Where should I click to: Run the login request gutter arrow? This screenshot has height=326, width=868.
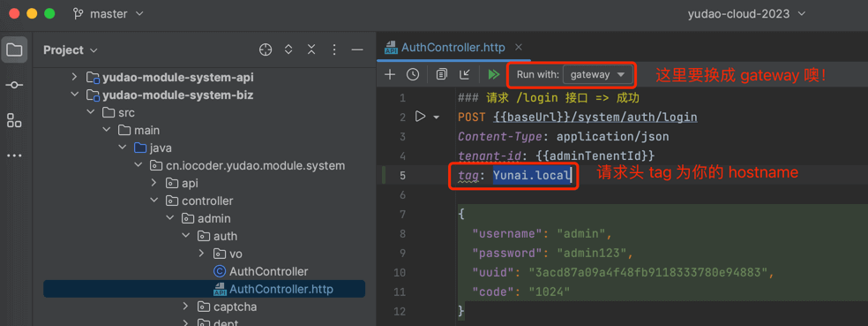(x=420, y=117)
